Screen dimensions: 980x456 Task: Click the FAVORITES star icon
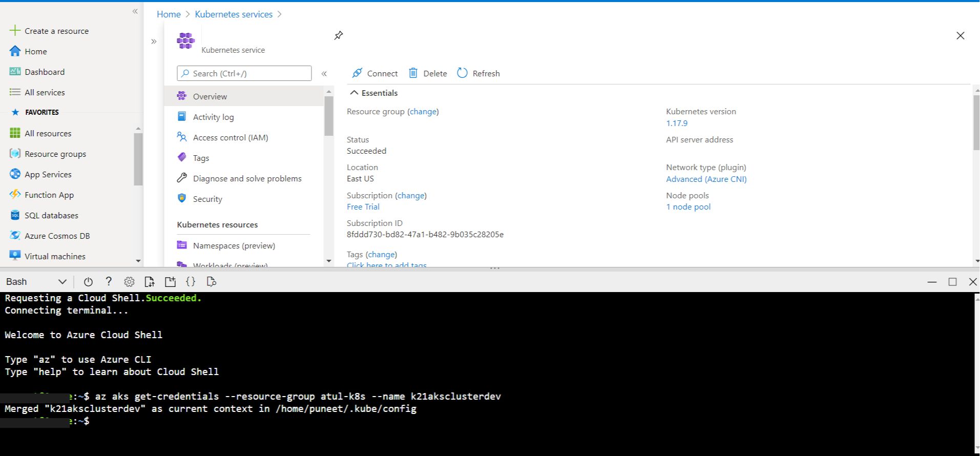tap(15, 112)
